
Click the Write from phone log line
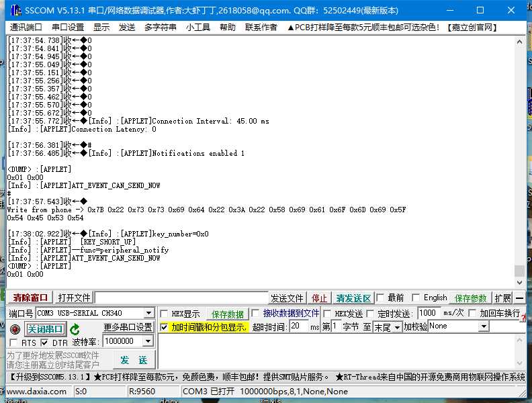pos(206,210)
